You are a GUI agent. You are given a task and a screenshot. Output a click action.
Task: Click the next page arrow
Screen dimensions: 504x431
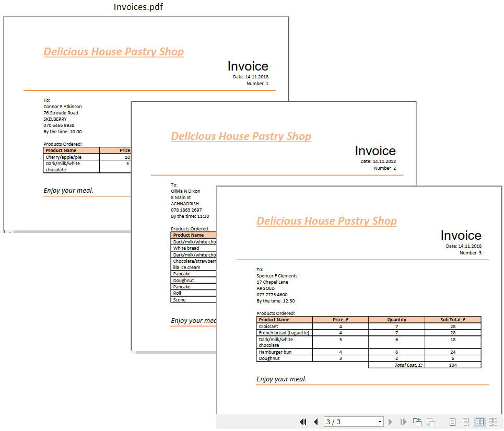point(390,422)
